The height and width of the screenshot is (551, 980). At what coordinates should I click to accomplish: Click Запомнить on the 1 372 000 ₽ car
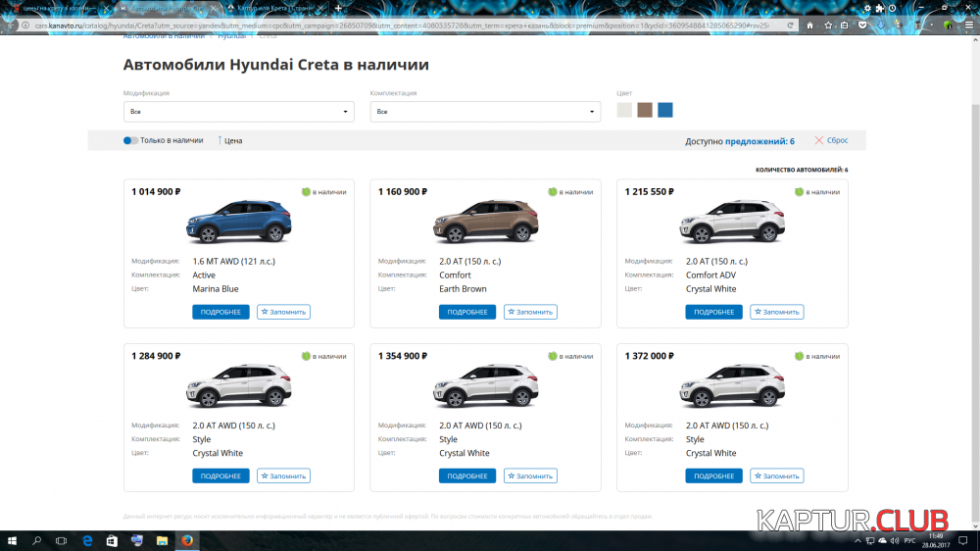click(x=777, y=476)
